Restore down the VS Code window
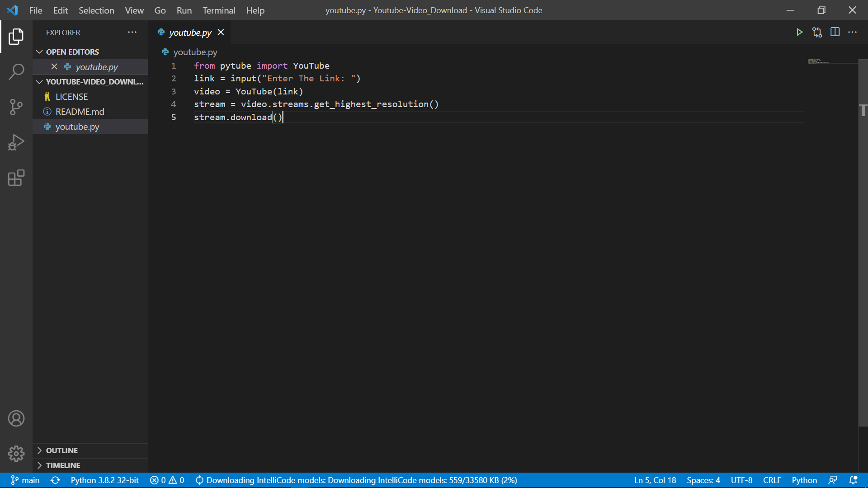This screenshot has width=868, height=488. (x=821, y=10)
